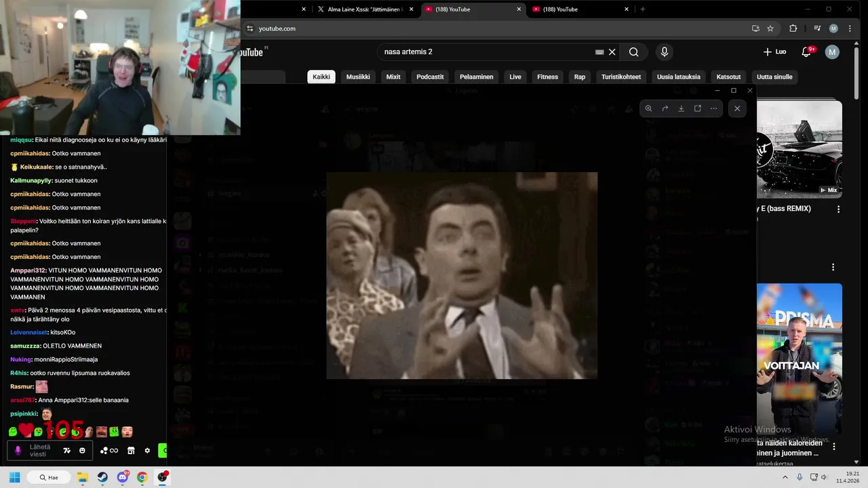The height and width of the screenshot is (488, 868).
Task: Select the Musiikki filter chip
Action: coord(358,77)
